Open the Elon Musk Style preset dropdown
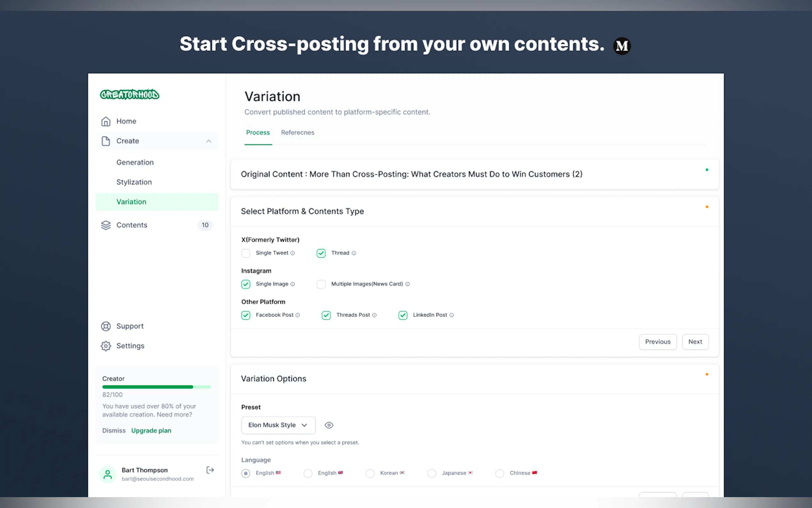This screenshot has width=812, height=508. (x=278, y=425)
